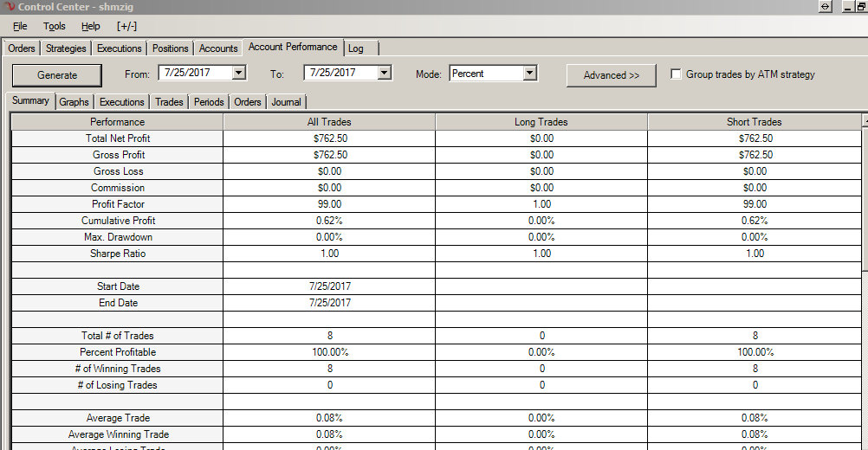Open the Log tab
This screenshot has height=450, width=868.
(x=356, y=48)
